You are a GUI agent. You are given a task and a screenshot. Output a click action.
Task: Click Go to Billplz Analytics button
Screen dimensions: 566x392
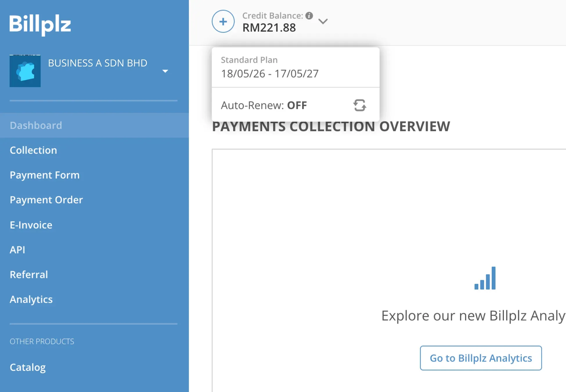click(x=481, y=358)
